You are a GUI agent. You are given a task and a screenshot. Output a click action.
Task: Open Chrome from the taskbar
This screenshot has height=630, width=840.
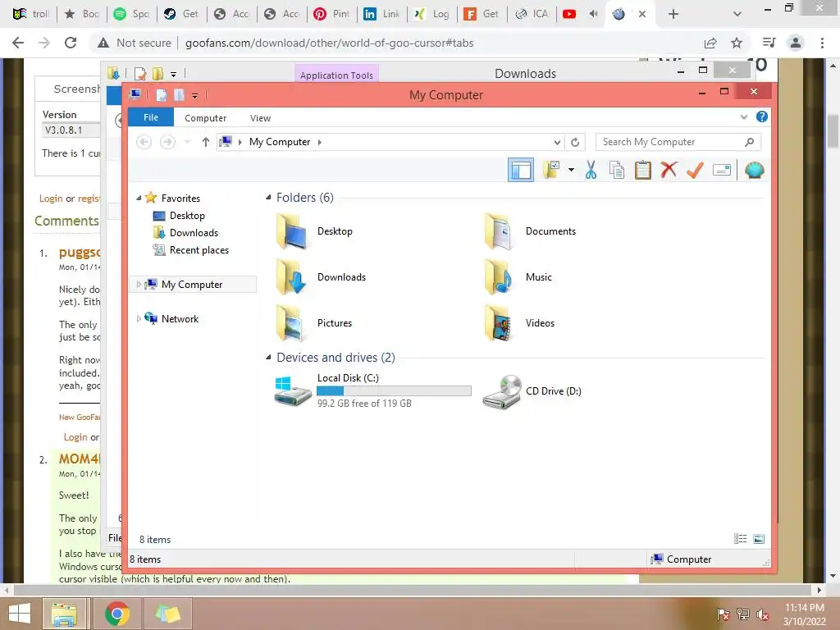tap(116, 614)
